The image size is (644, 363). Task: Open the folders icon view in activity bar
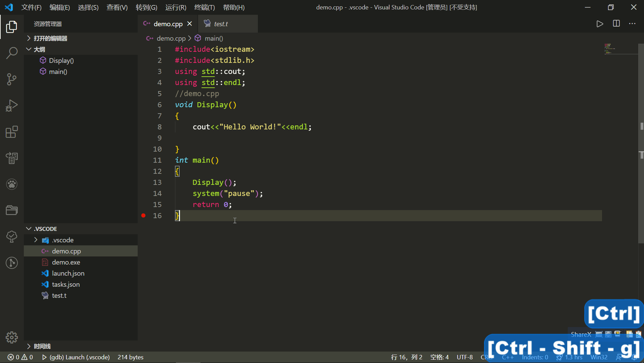pos(12,210)
